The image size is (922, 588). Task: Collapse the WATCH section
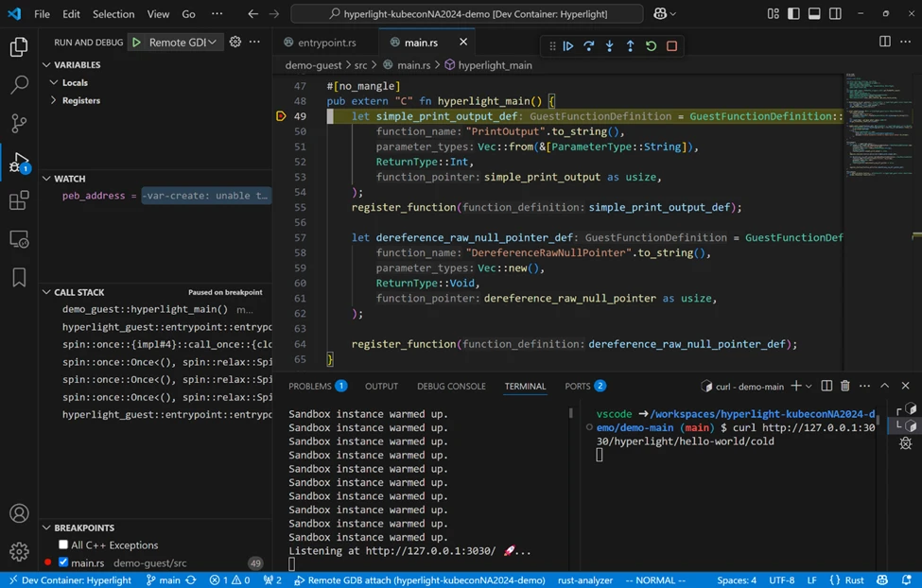tap(46, 178)
